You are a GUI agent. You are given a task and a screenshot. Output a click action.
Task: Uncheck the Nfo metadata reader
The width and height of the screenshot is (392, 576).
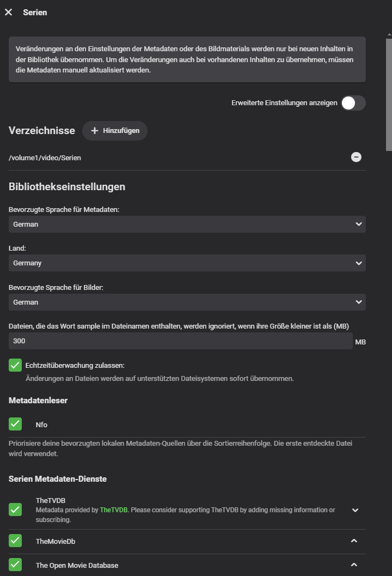pyautogui.click(x=15, y=424)
